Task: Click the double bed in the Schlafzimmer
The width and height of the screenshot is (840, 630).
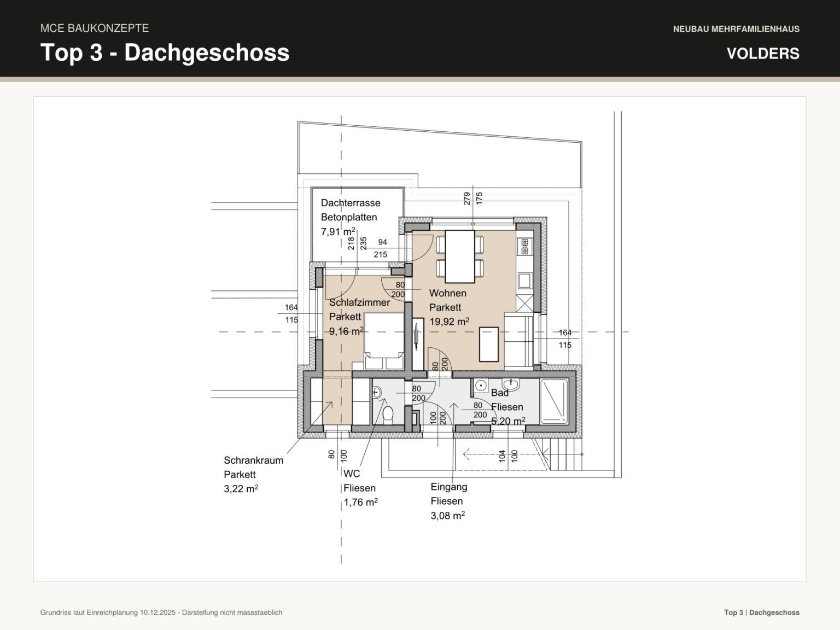Action: (x=384, y=341)
